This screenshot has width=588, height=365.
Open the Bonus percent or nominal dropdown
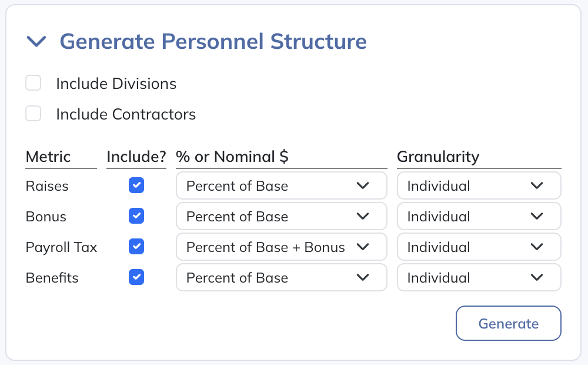pos(281,217)
